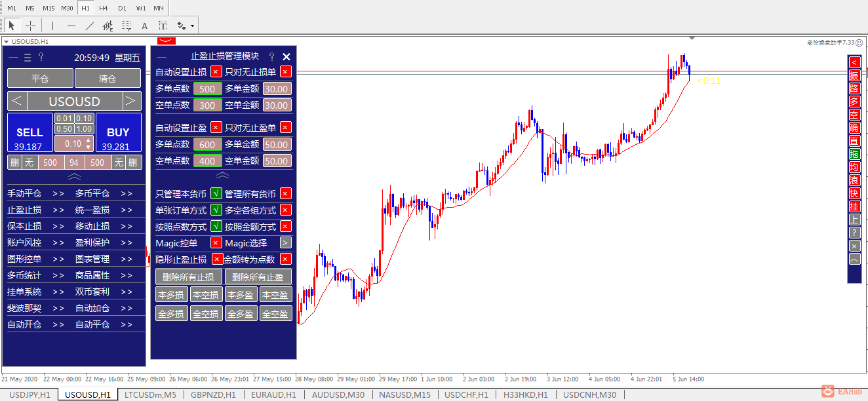868x401 pixels.
Task: Click the gray 上 button in sidebar
Action: (854, 220)
